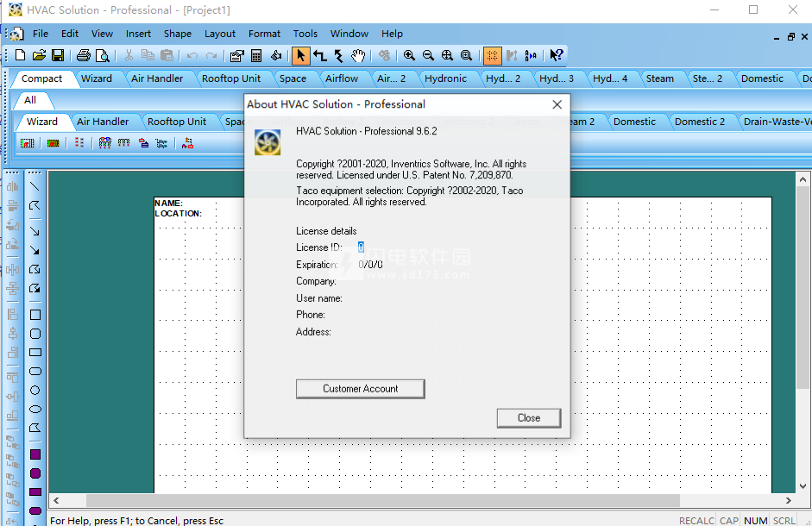Screen dimensions: 812x526
Task: Save the project using the floppy disk icon
Action: 58,55
